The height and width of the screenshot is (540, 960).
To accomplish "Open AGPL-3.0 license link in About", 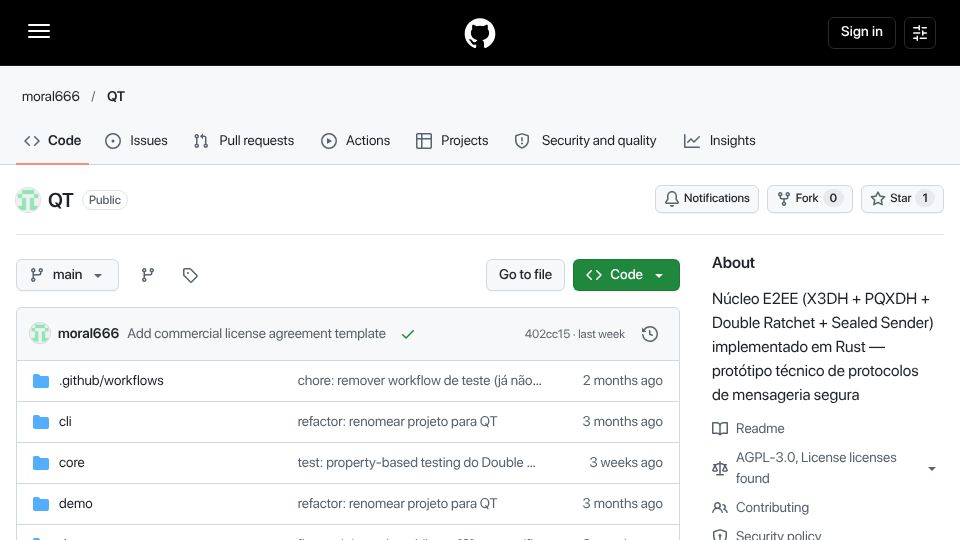I will (816, 468).
